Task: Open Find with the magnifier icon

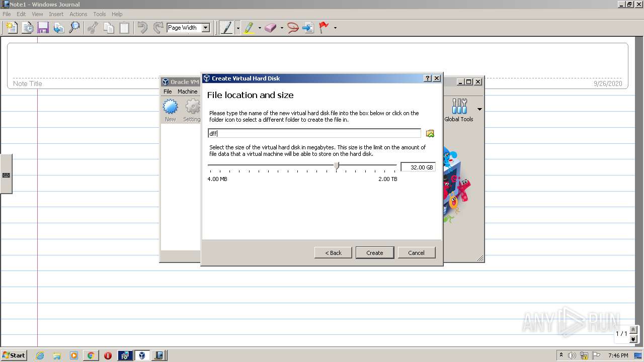Action: coord(74,28)
